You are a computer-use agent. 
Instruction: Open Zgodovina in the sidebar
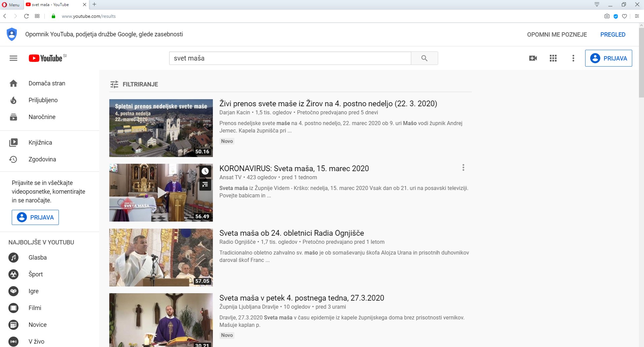[42, 159]
